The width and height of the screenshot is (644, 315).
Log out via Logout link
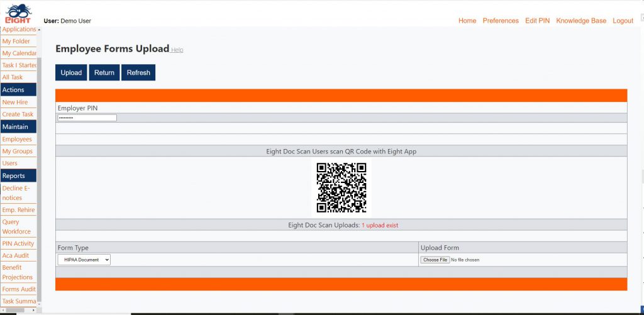[x=623, y=21]
